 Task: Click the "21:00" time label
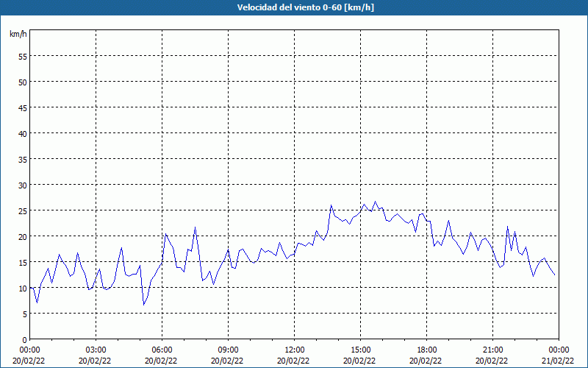pos(492,350)
